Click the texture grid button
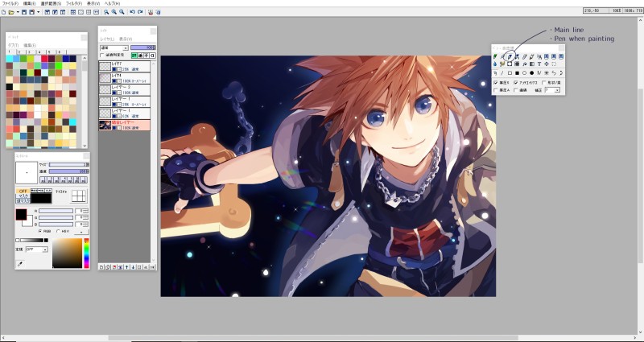Screen dimensions: 644x342 pyautogui.click(x=78, y=196)
